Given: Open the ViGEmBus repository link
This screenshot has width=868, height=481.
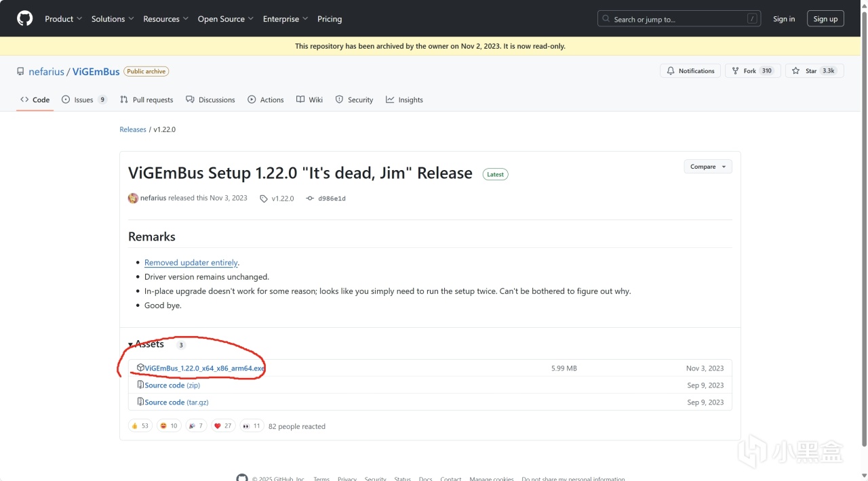Looking at the screenshot, I should tap(96, 71).
